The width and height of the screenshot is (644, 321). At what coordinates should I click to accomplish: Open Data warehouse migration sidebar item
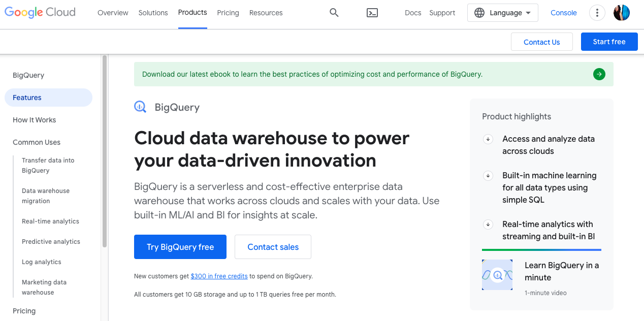point(46,196)
